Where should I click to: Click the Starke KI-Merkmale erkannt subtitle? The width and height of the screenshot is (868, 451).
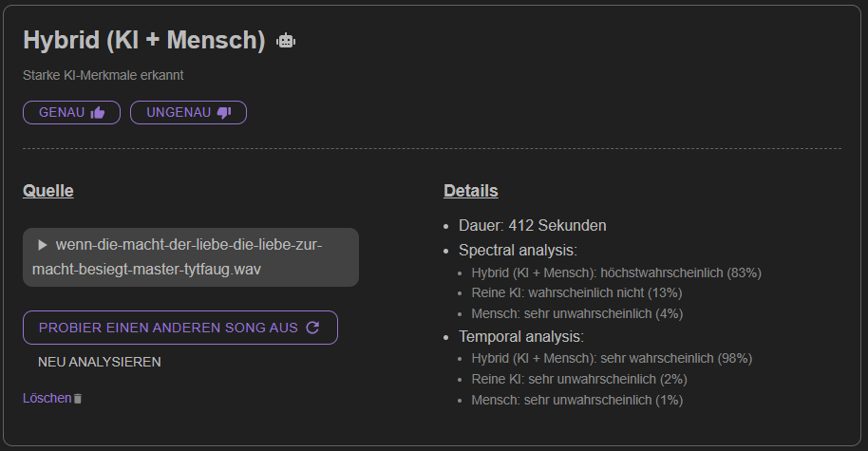point(103,75)
